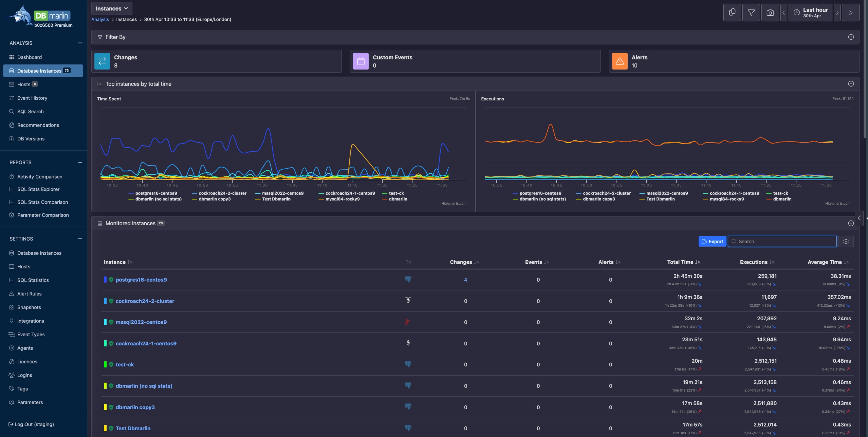This screenshot has height=437, width=868.
Task: Open Alert Rules settings
Action: (x=29, y=294)
